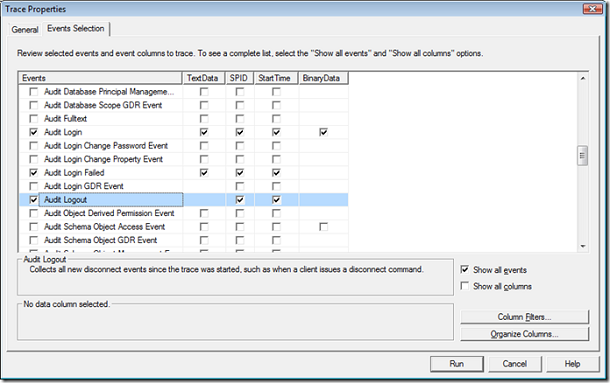Check the Audit Database Principal Management event checkbox
Screen dimensions: 610x383
coord(34,92)
